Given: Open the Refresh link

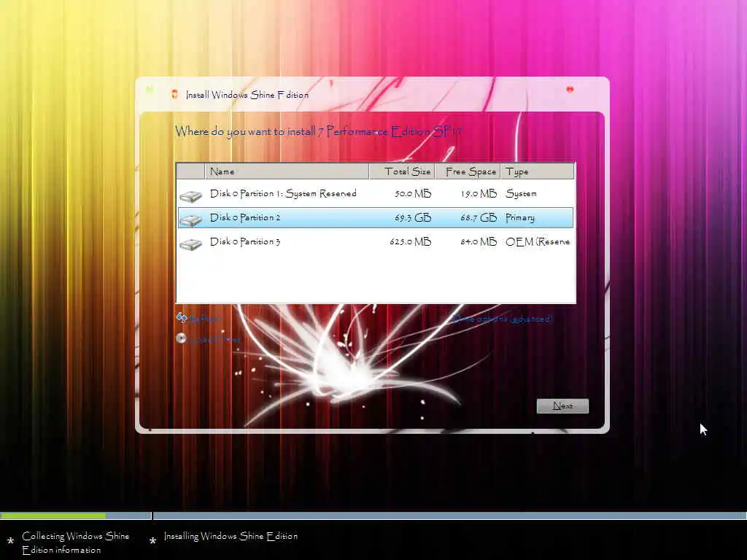Looking at the screenshot, I should tap(205, 319).
